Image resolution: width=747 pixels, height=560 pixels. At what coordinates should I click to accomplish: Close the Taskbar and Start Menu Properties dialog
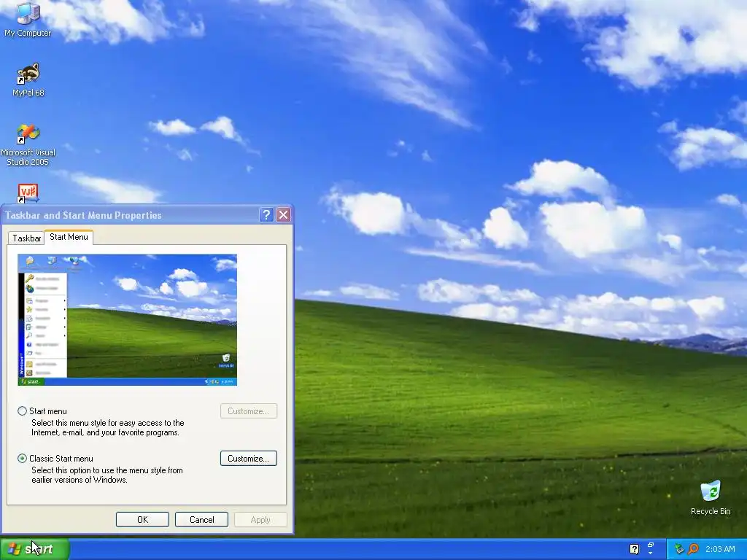[284, 215]
